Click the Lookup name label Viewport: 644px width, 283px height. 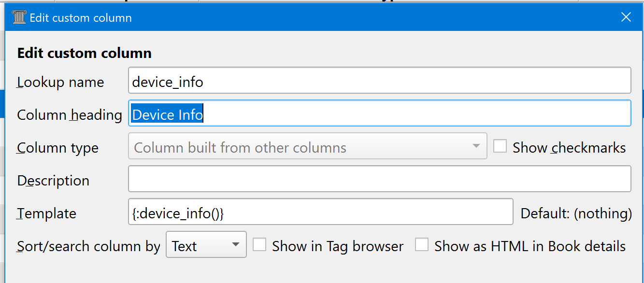tap(60, 82)
